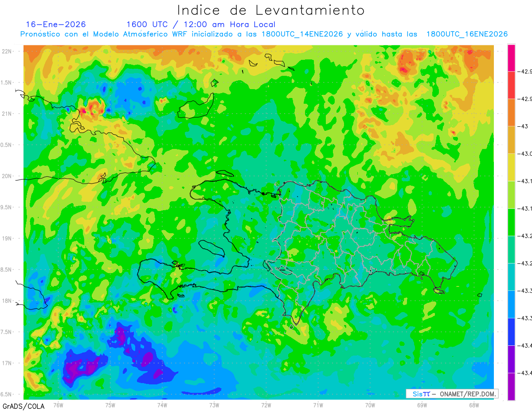This screenshot has height=411, width=532.
Task: Click the "-43.4" label beside the lowest legend tick
Action: (525, 373)
